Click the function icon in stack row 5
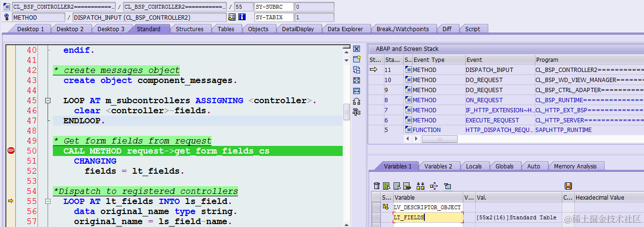 click(x=408, y=130)
